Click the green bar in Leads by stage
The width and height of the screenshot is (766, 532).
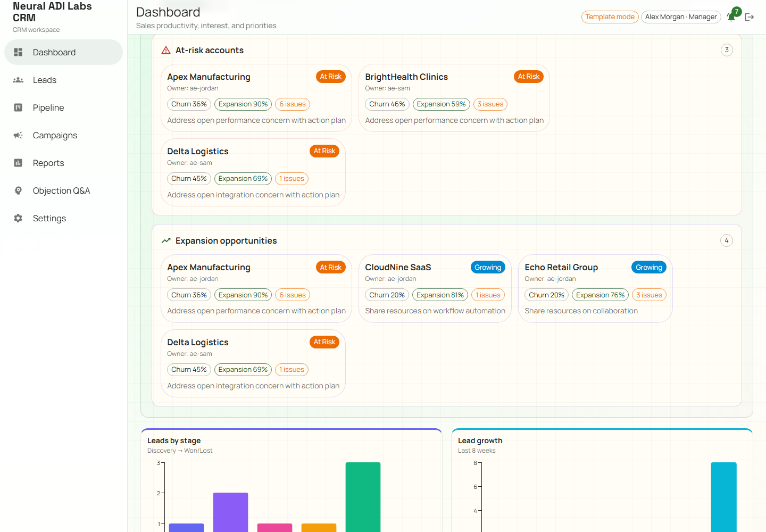point(363,497)
